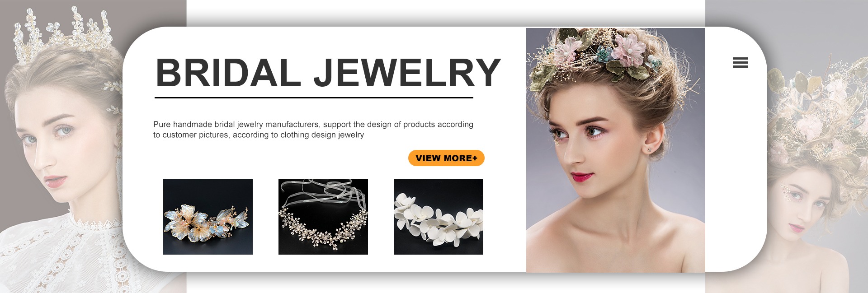Viewport: 868px width, 293px height.
Task: Click the BRIDAL JEWELRY heading
Action: pyautogui.click(x=328, y=72)
